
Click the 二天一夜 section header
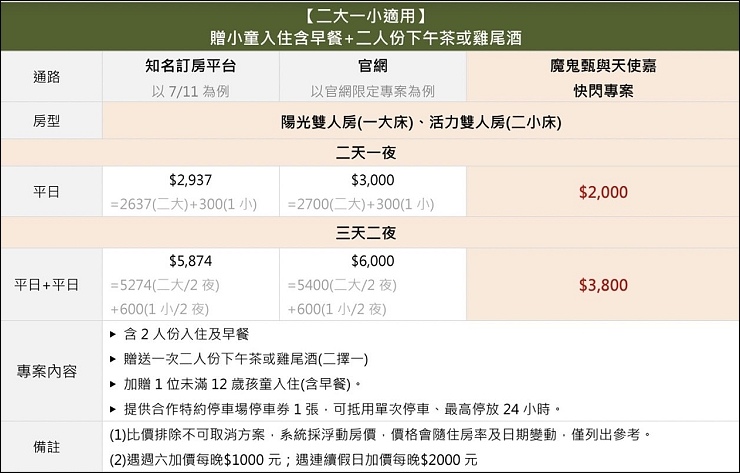coord(369,153)
